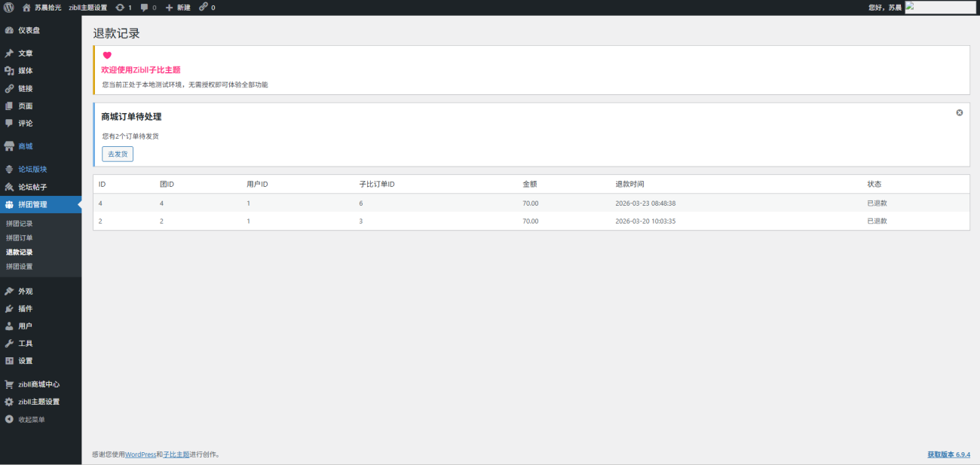
Task: Open the 商城 store menu
Action: point(25,146)
